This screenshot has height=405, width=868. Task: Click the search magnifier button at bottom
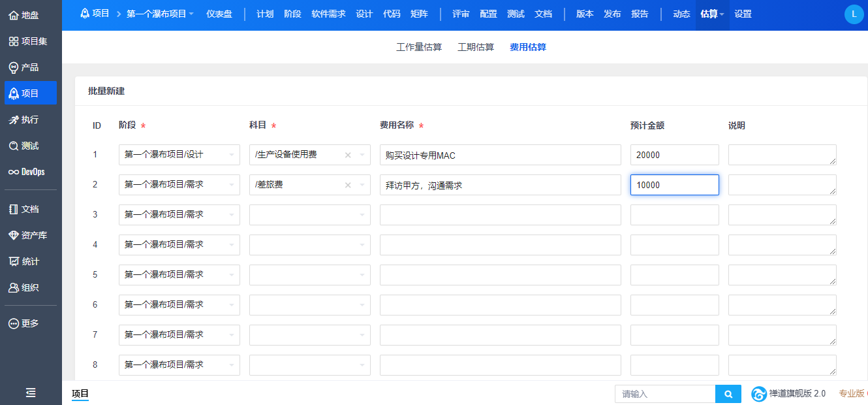click(x=728, y=394)
